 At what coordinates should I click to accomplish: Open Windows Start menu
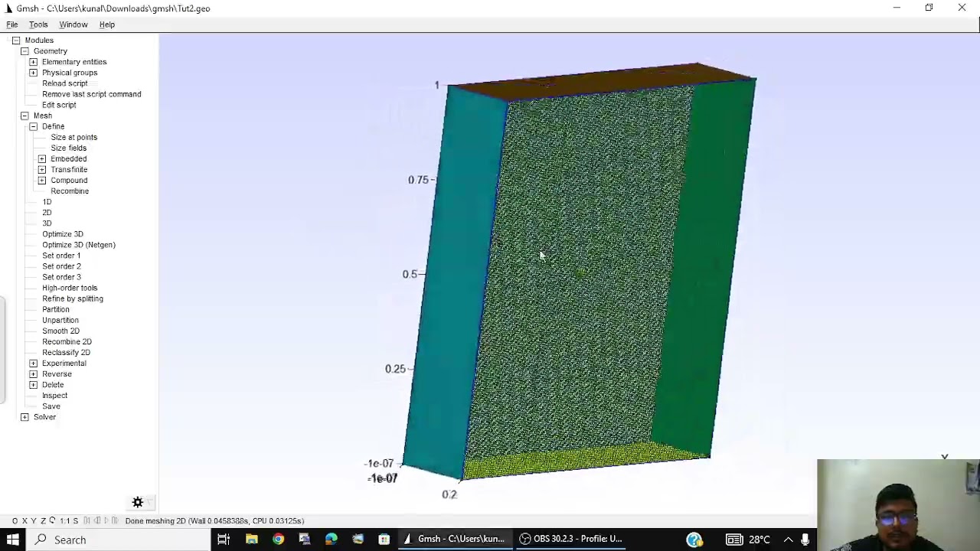[13, 540]
